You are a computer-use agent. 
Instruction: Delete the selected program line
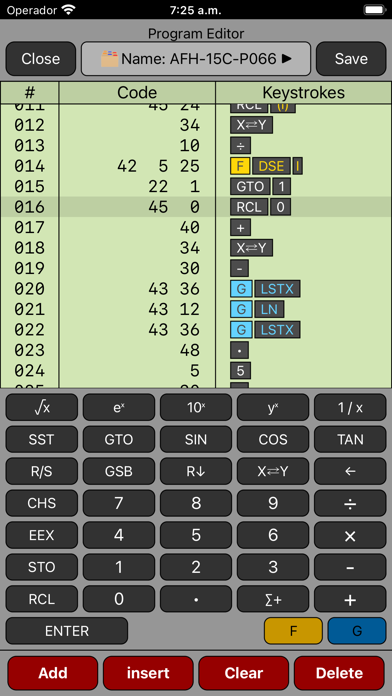coord(339,673)
